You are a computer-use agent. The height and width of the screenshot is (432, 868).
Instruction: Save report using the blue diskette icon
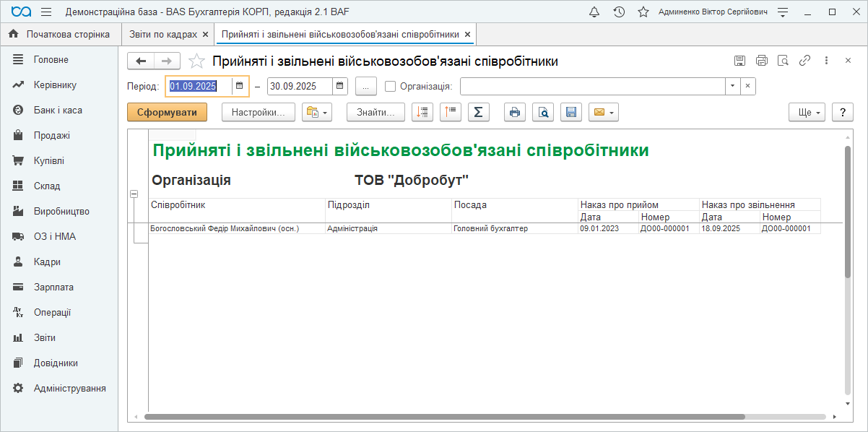(x=571, y=112)
